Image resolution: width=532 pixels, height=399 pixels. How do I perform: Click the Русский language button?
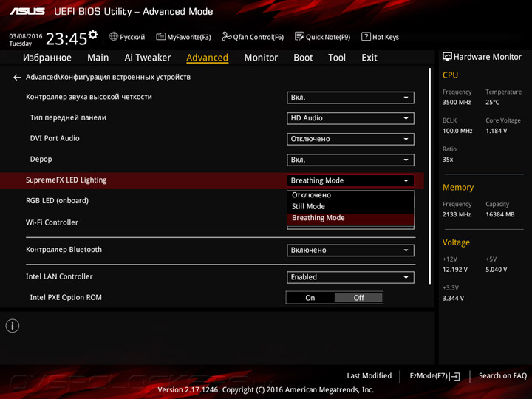127,37
